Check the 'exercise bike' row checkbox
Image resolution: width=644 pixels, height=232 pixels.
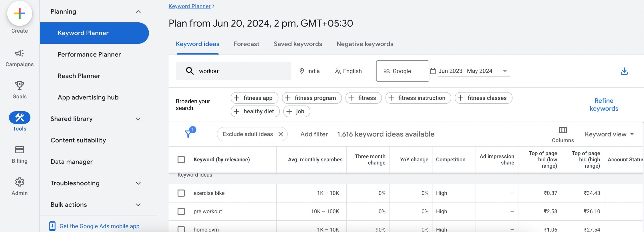181,193
